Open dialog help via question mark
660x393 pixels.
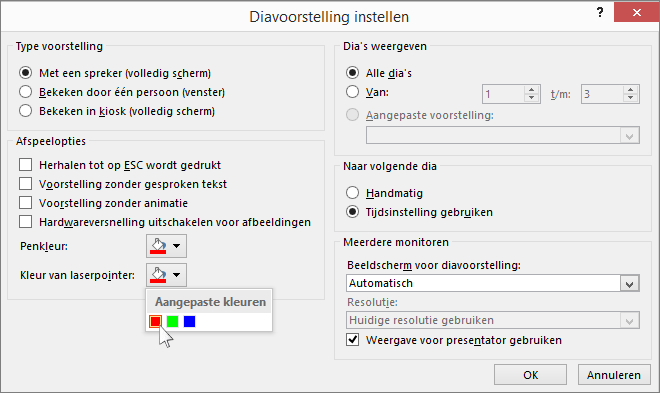pyautogui.click(x=600, y=13)
